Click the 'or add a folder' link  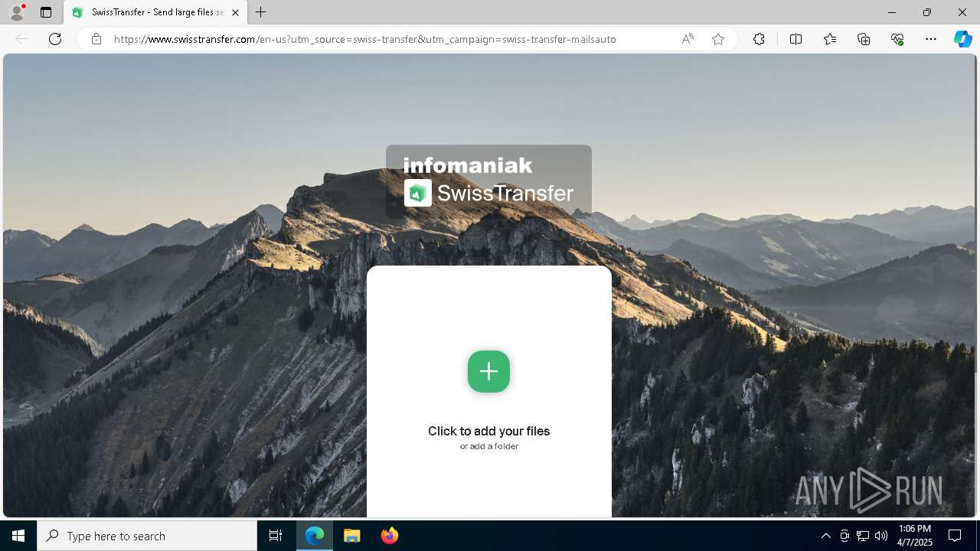click(x=489, y=446)
